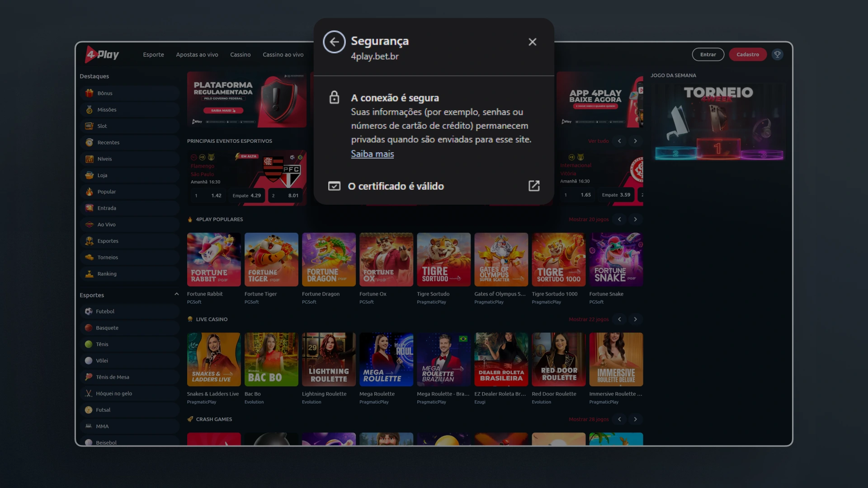Viewport: 868px width, 488px height.
Task: Click the 4Play logo
Action: coord(102,55)
